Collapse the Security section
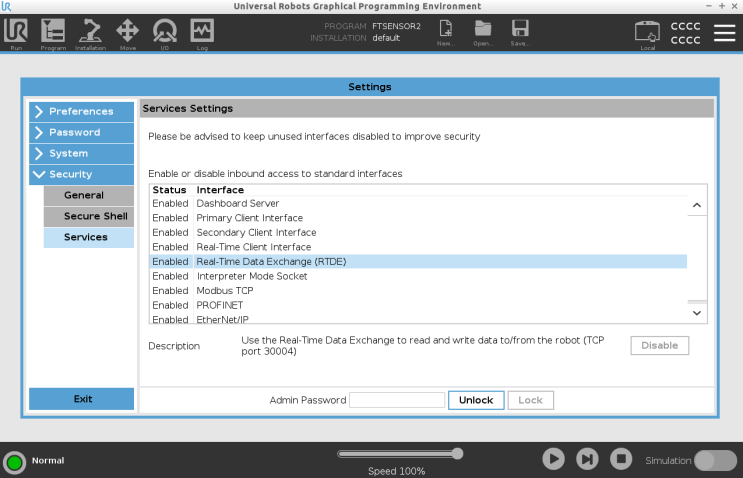Screen dimensions: 743x478 pos(82,174)
